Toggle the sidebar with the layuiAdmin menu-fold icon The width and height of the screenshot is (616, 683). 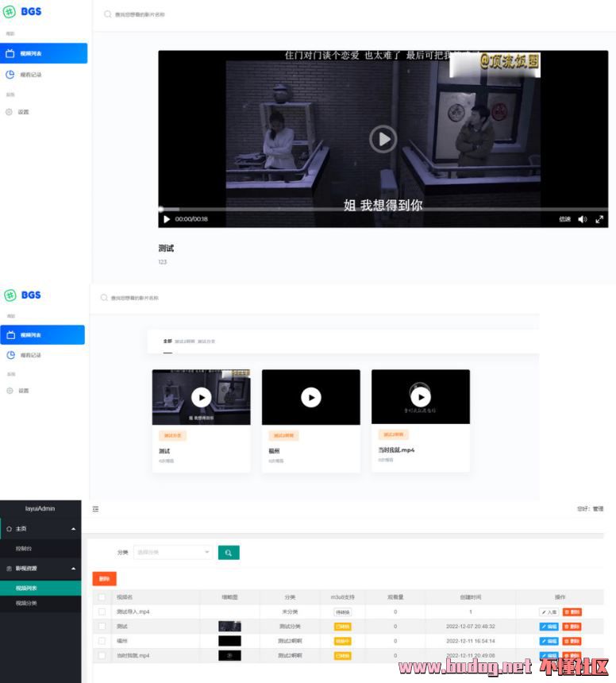click(x=96, y=509)
